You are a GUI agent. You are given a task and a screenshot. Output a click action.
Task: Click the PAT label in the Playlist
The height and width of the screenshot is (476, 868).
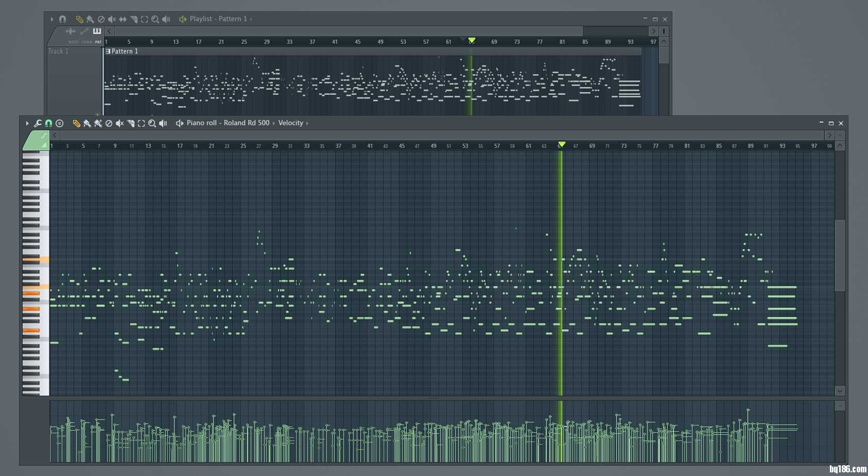coord(98,42)
